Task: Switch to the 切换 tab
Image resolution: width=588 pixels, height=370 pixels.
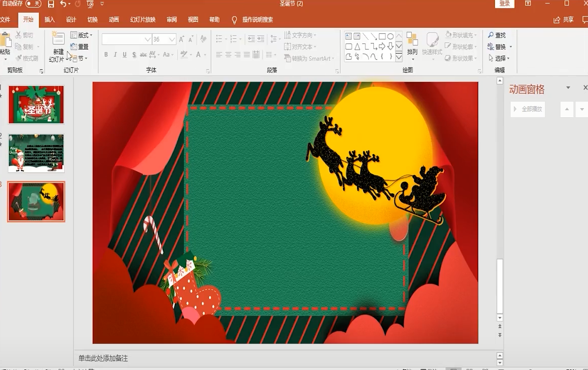Action: coord(92,20)
